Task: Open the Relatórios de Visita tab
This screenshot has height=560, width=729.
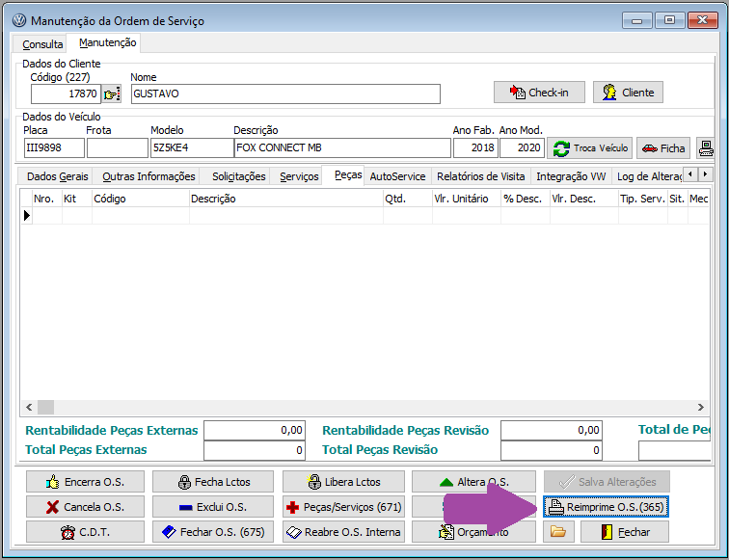Action: coord(481,176)
